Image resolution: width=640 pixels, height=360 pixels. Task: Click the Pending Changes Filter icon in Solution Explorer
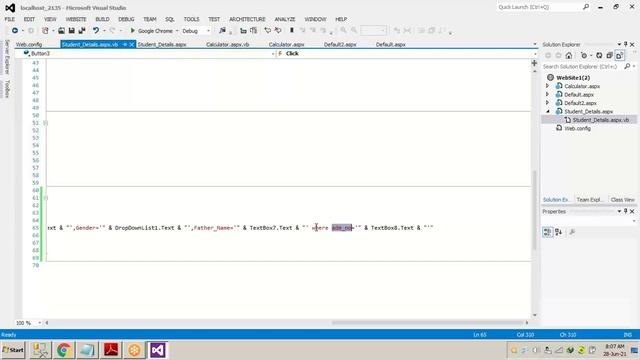click(x=584, y=56)
